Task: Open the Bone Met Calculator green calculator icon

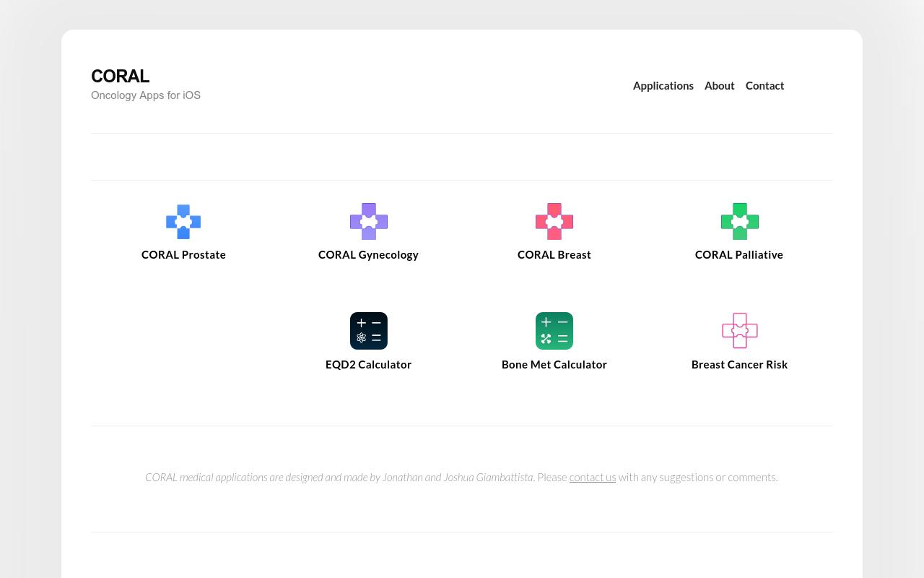Action: pyautogui.click(x=554, y=331)
